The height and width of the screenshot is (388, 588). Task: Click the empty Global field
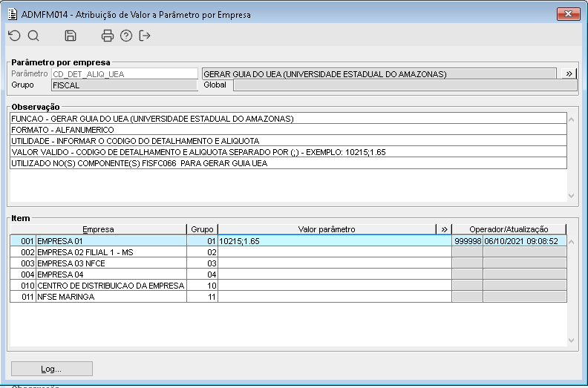(405, 85)
